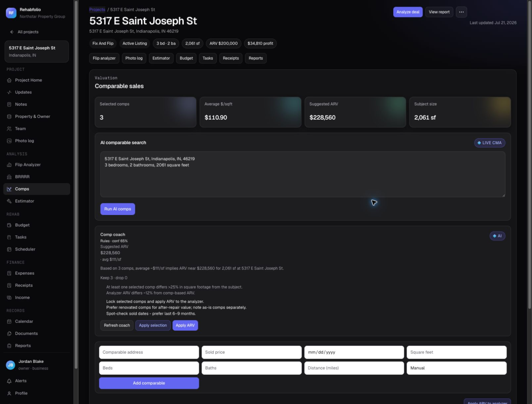Click the Rehabfolio RF logo icon
The width and height of the screenshot is (532, 404).
tap(11, 13)
